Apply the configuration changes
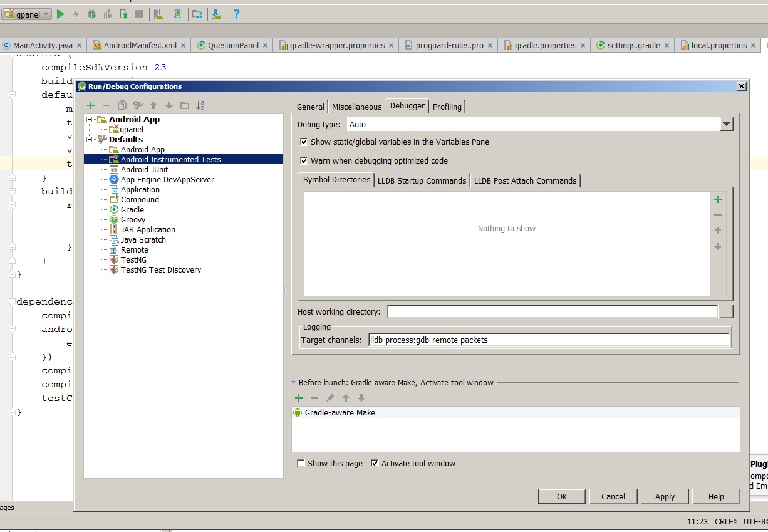 coord(665,496)
